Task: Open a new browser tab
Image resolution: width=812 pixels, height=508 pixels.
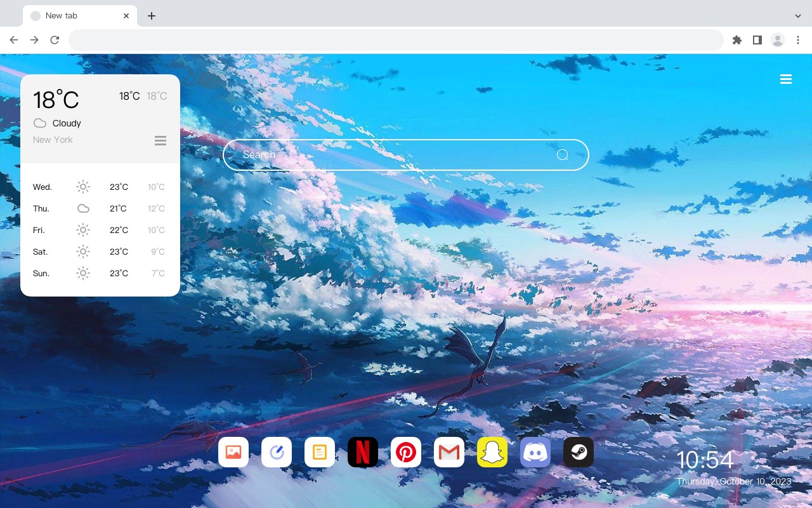Action: pyautogui.click(x=151, y=16)
